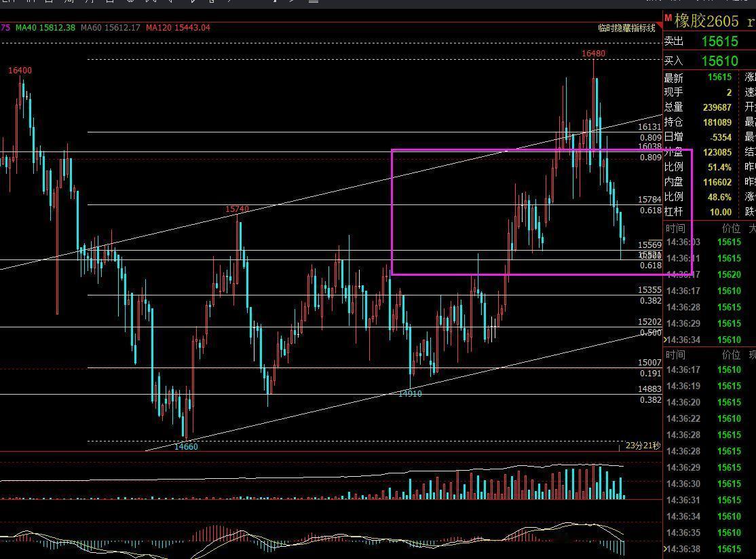Select the 14:36:35 tick row
This screenshot has width=756, height=559.
[x=710, y=533]
